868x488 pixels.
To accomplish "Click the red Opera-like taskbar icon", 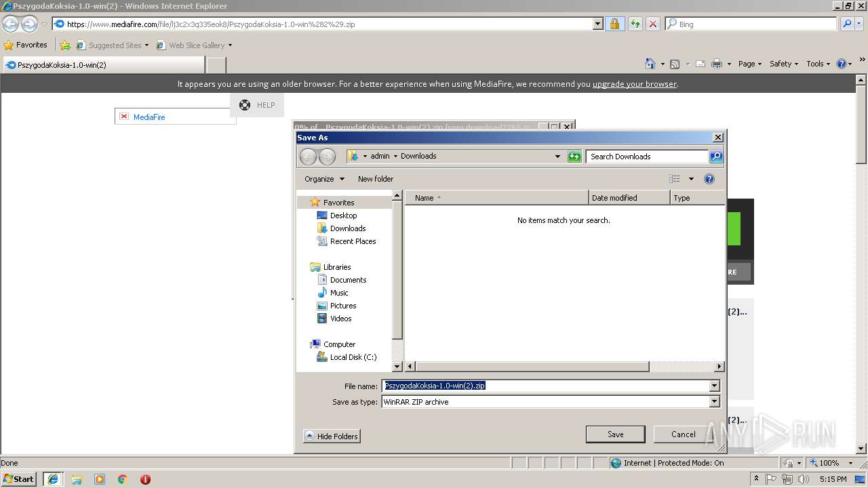I will coord(145,479).
